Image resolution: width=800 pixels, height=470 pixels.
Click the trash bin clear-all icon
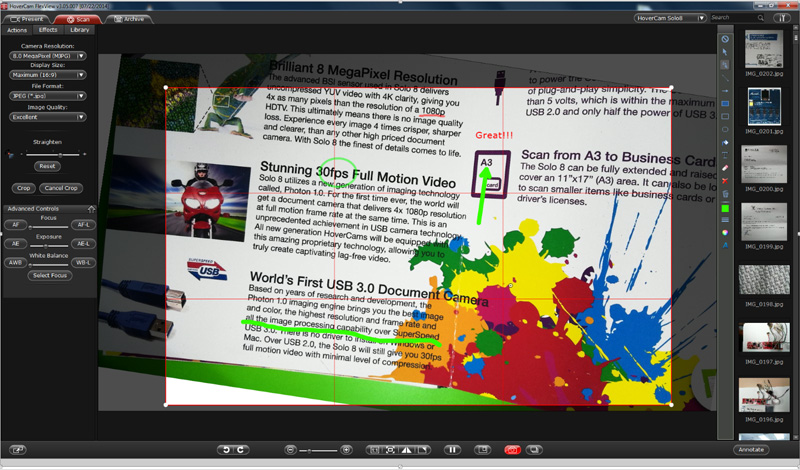click(x=725, y=194)
